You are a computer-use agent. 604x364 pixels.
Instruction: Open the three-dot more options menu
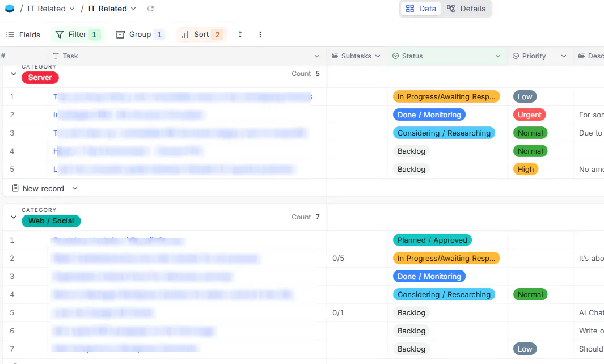coord(260,34)
